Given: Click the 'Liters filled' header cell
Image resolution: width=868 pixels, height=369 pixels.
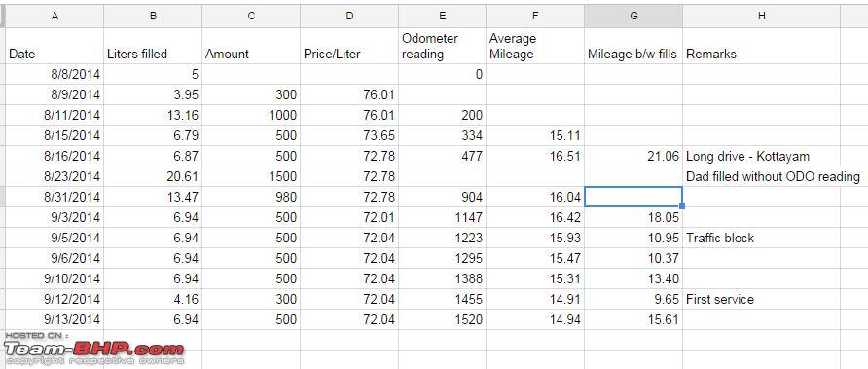Looking at the screenshot, I should tap(153, 46).
